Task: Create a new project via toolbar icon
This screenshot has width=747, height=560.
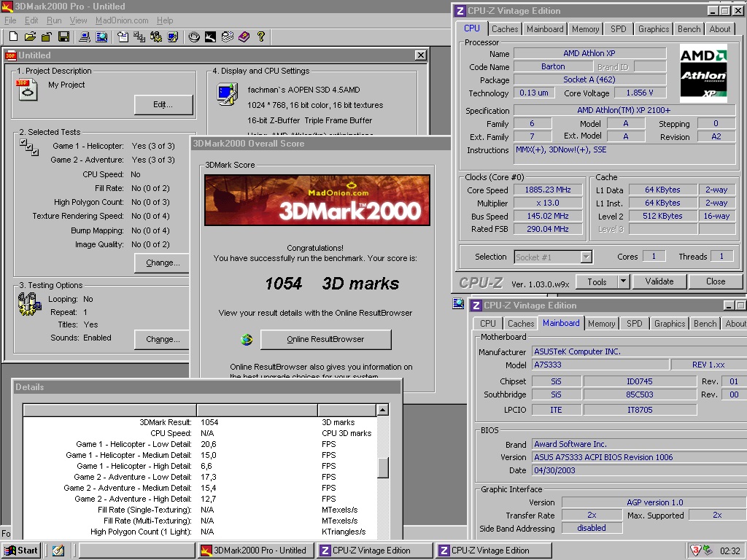Action: pyautogui.click(x=13, y=36)
